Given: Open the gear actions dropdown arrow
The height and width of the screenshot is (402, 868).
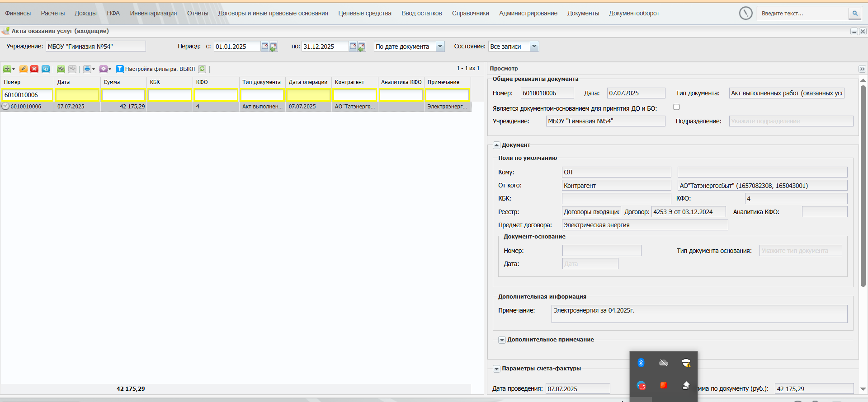Looking at the screenshot, I should coord(110,69).
